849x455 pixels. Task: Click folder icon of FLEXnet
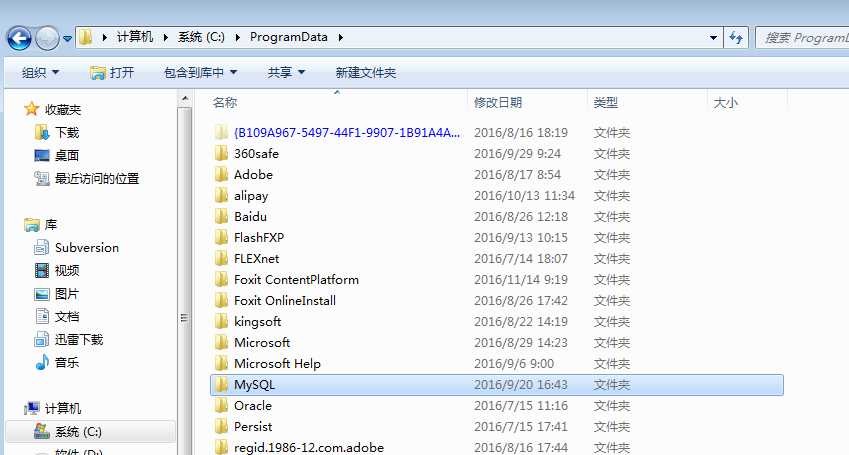[221, 259]
